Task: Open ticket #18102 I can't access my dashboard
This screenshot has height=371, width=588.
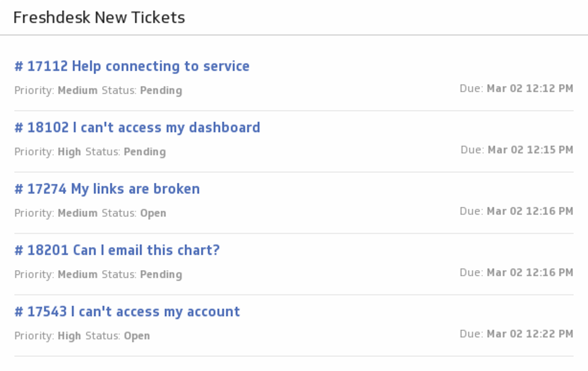Action: (137, 127)
